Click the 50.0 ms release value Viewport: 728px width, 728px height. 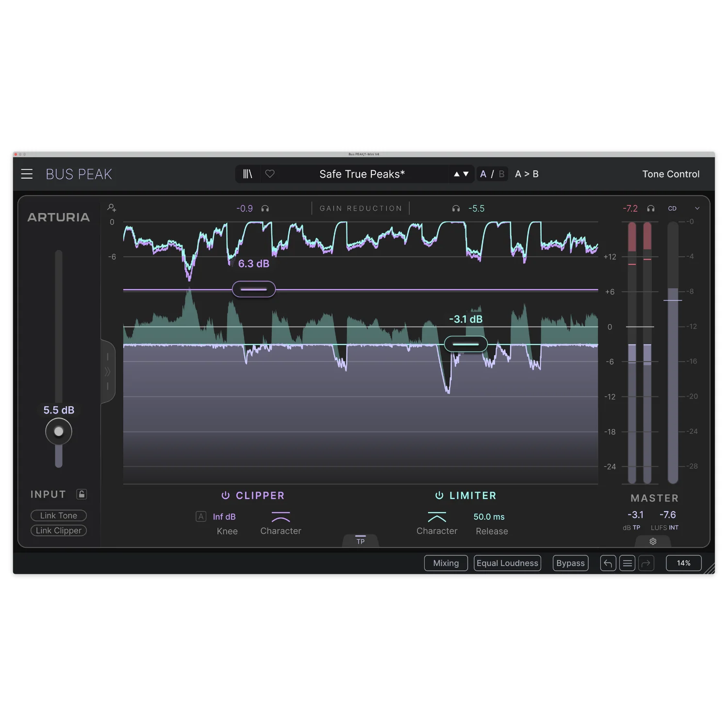click(489, 517)
